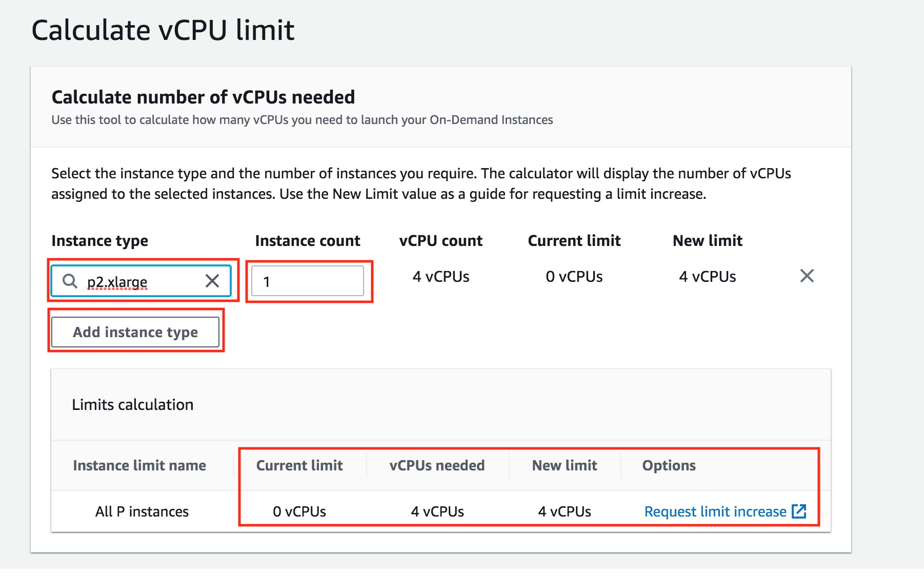Clear the p2.xlarge instance type entry
The image size is (924, 577).
[212, 281]
